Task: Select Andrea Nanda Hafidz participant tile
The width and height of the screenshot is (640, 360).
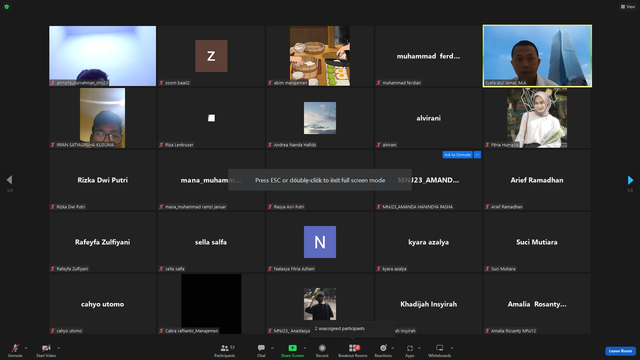Action: coord(320,118)
